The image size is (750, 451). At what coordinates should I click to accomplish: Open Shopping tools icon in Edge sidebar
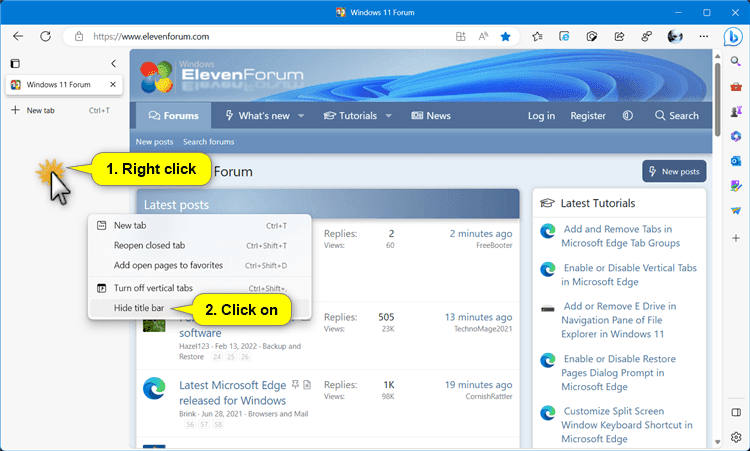point(736,87)
